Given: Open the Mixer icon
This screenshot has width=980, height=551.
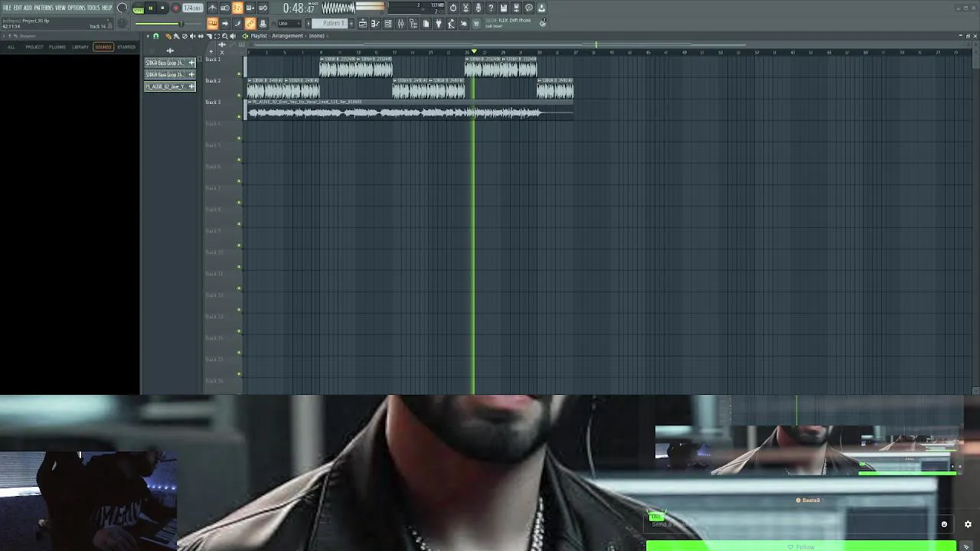Looking at the screenshot, I should [400, 24].
